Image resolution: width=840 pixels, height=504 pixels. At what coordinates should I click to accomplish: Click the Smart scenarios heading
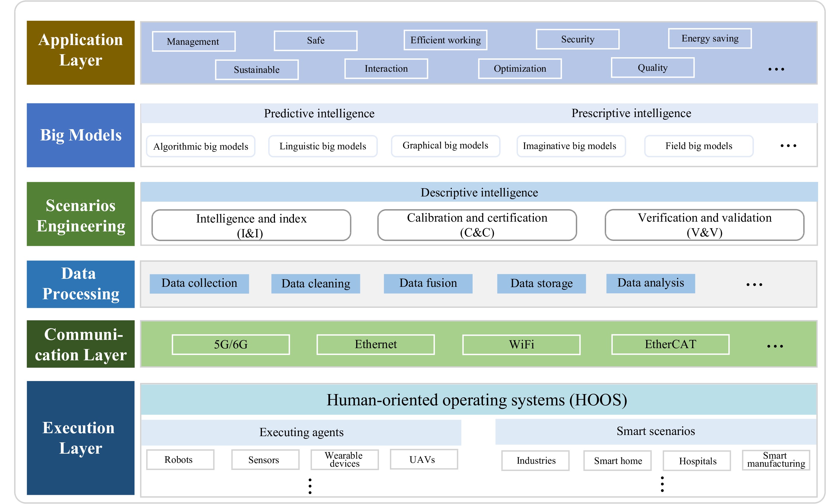point(656,432)
